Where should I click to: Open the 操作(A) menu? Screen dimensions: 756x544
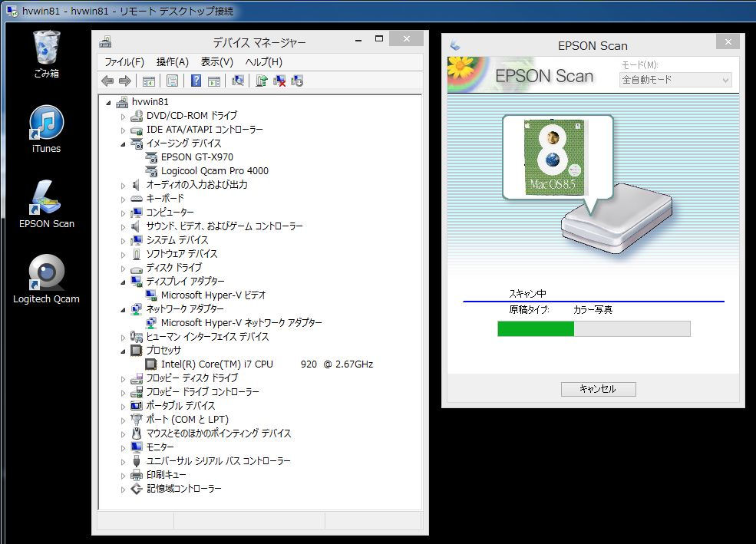[x=172, y=62]
